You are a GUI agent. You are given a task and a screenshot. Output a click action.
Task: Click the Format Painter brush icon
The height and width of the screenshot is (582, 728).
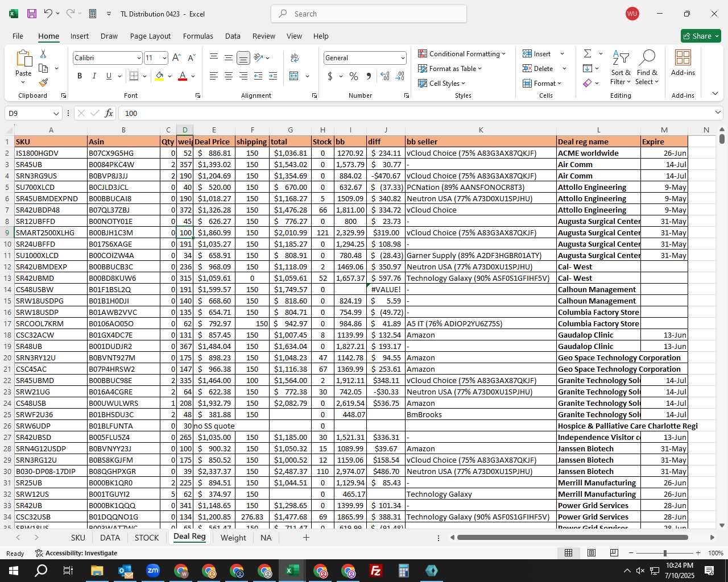click(43, 82)
